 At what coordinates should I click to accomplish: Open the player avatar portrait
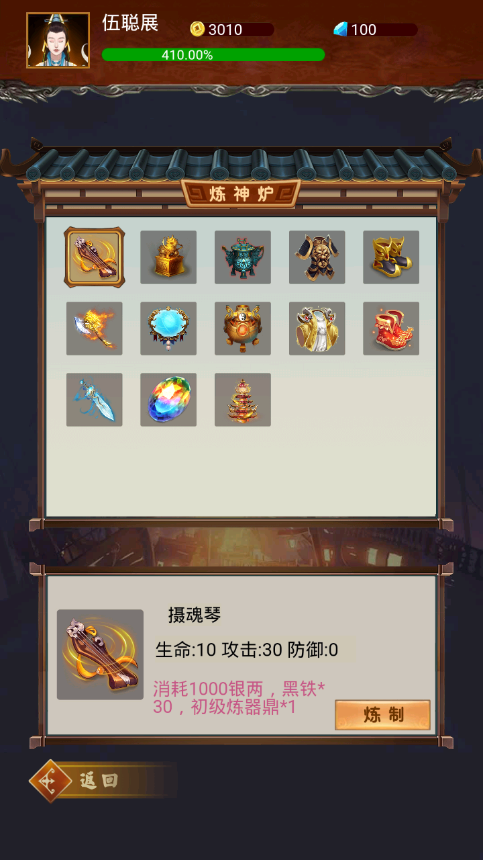[58, 40]
